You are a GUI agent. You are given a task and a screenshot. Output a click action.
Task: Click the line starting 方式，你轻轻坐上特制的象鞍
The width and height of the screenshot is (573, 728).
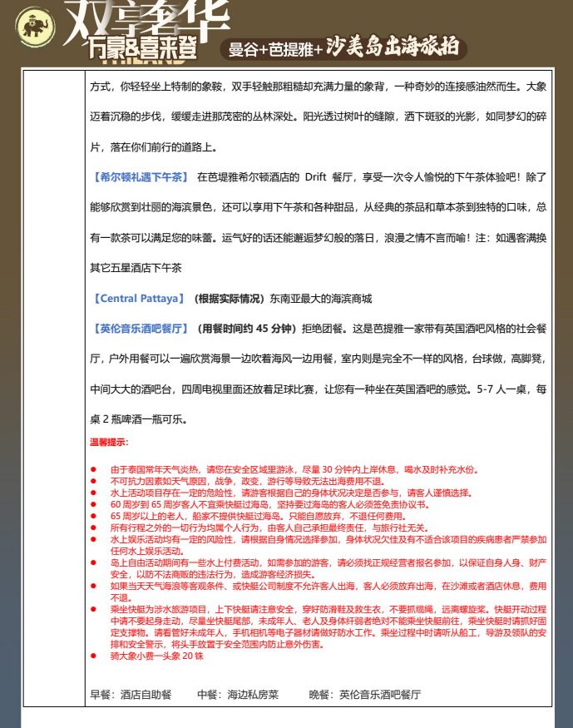click(319, 87)
